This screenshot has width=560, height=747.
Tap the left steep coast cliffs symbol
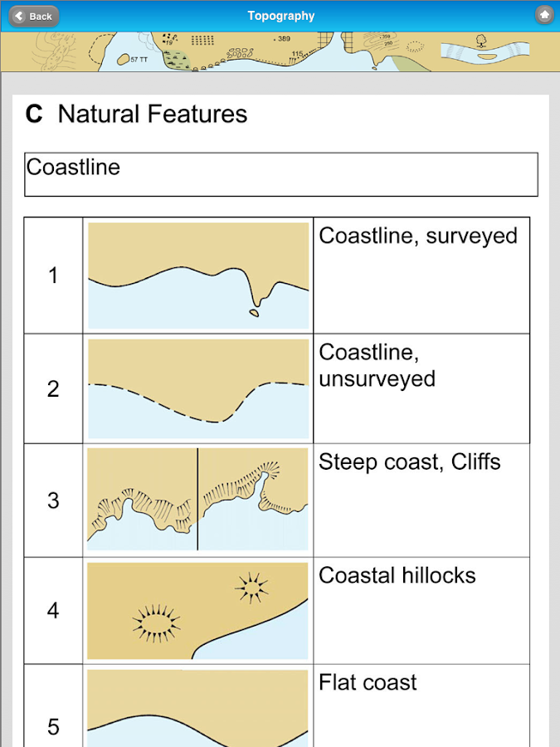coord(142,500)
